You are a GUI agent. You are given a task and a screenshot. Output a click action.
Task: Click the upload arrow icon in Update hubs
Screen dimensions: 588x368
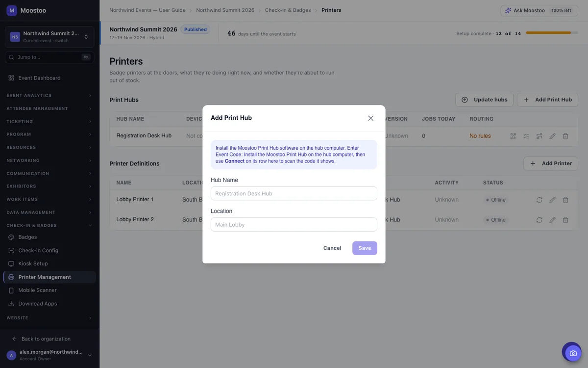point(465,100)
